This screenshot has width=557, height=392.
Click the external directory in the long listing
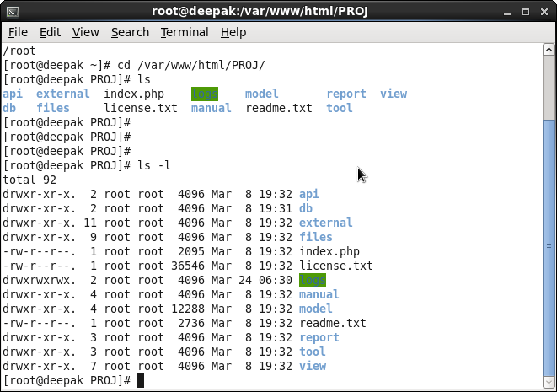(325, 223)
